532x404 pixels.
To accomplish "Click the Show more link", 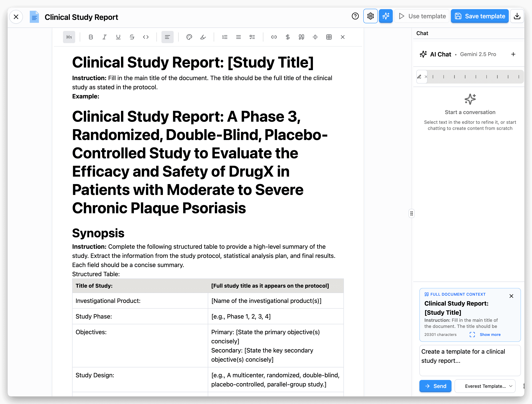I will point(490,335).
